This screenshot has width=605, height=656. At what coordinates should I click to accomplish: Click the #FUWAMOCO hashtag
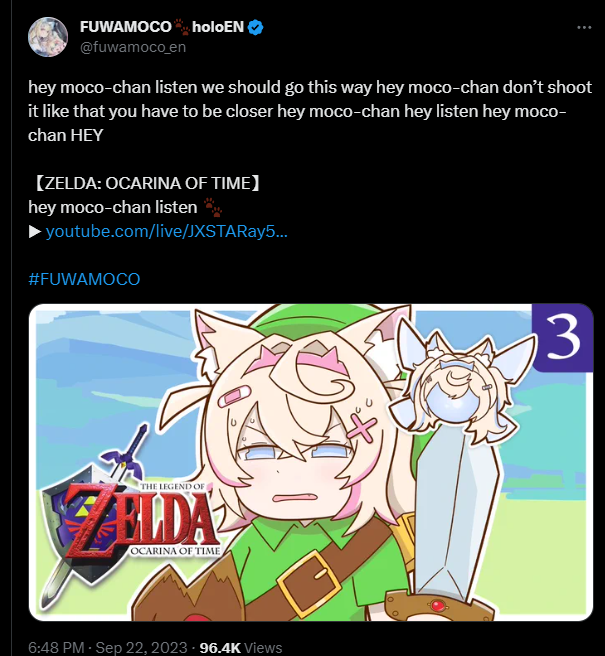tap(84, 279)
